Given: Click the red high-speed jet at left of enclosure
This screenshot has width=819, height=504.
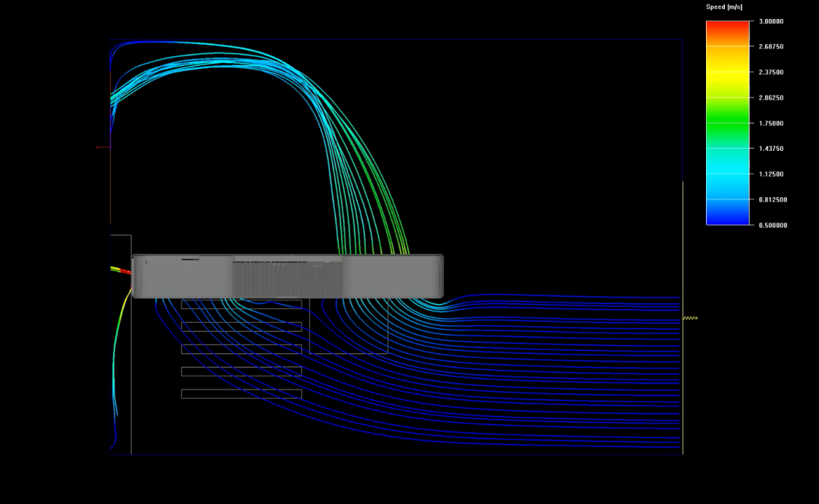Looking at the screenshot, I should [x=124, y=271].
